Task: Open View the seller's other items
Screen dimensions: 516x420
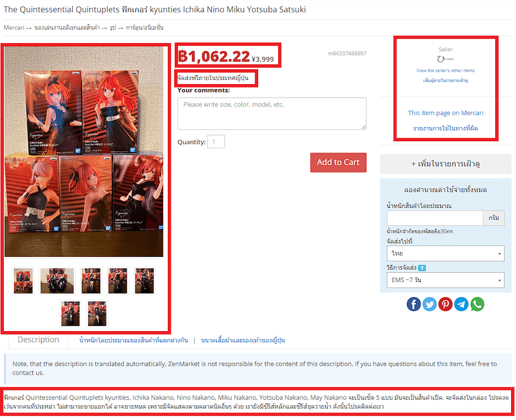Action: point(445,70)
